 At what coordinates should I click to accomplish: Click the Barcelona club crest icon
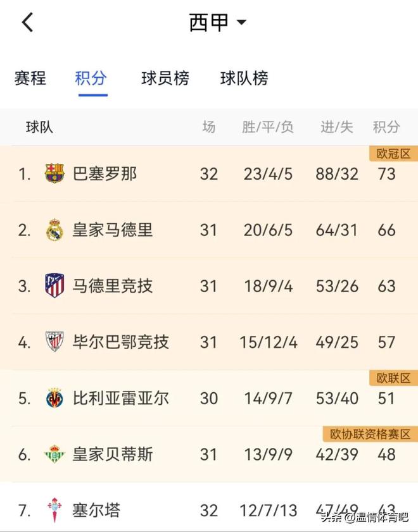[x=54, y=173]
